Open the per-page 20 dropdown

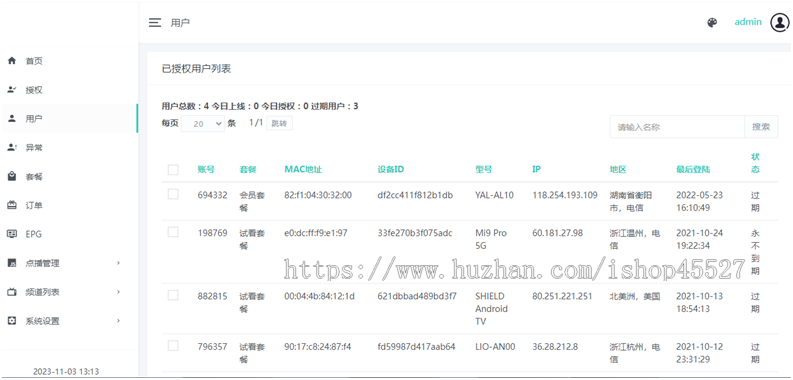click(x=203, y=123)
